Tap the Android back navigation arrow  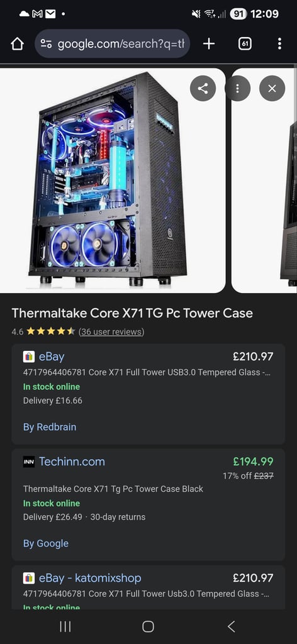pyautogui.click(x=232, y=626)
